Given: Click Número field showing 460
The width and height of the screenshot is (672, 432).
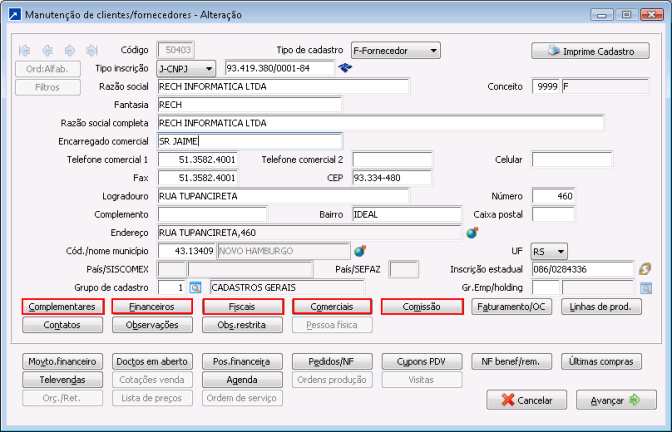Looking at the screenshot, I should [x=553, y=196].
